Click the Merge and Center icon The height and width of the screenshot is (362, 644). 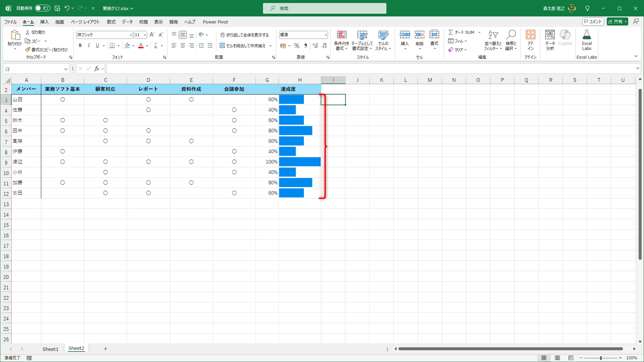222,46
